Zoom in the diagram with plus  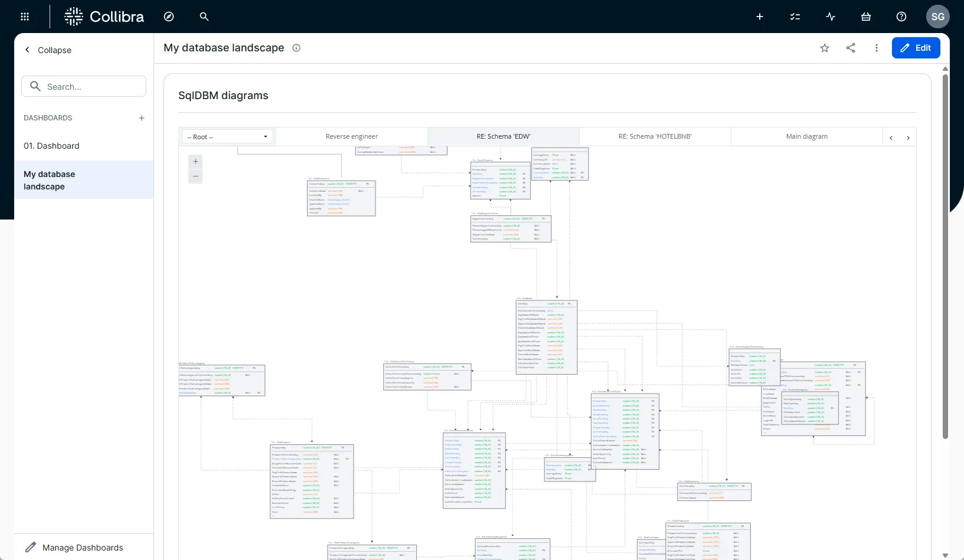click(x=195, y=162)
